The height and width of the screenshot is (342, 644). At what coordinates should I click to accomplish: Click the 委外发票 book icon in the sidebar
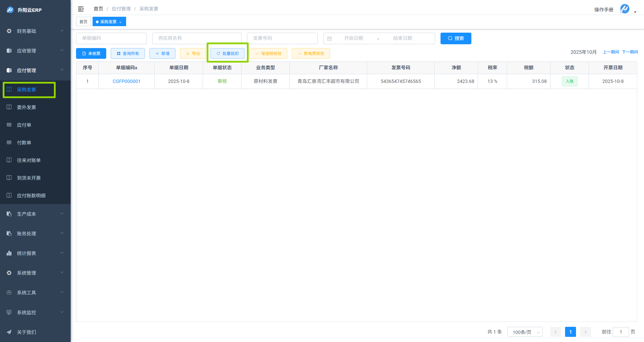point(9,107)
